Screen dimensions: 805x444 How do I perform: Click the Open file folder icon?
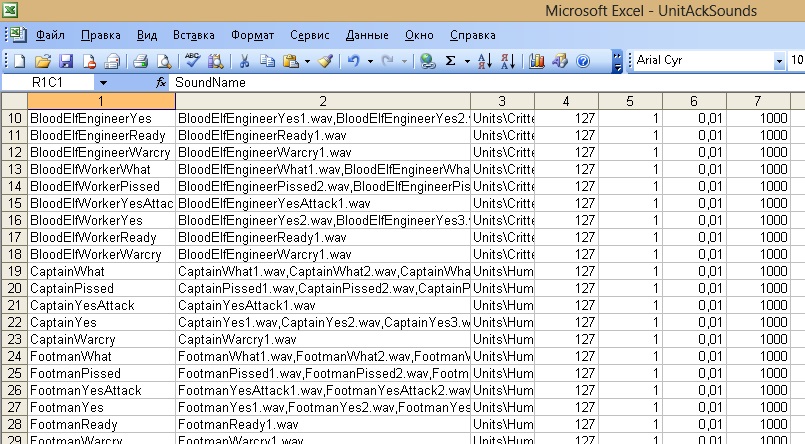click(43, 61)
